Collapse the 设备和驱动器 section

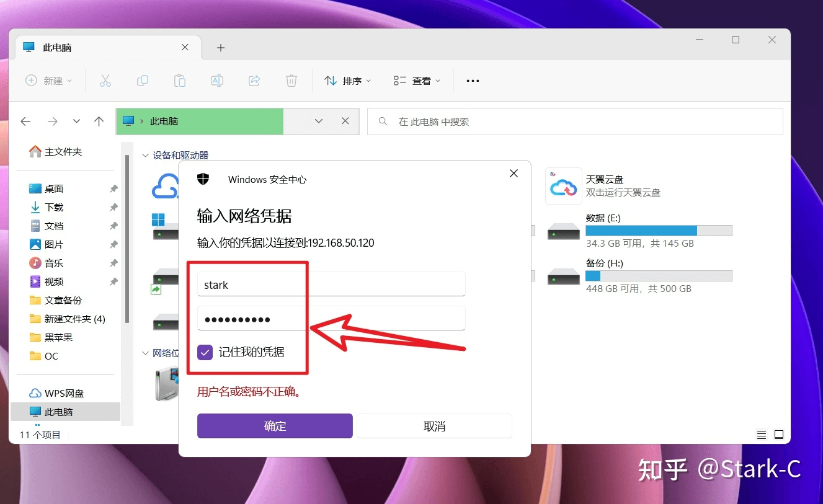point(145,155)
